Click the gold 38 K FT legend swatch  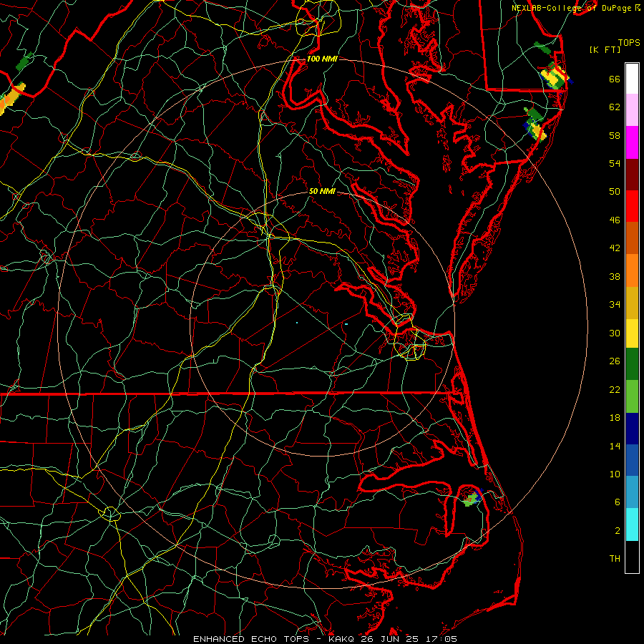[632, 303]
